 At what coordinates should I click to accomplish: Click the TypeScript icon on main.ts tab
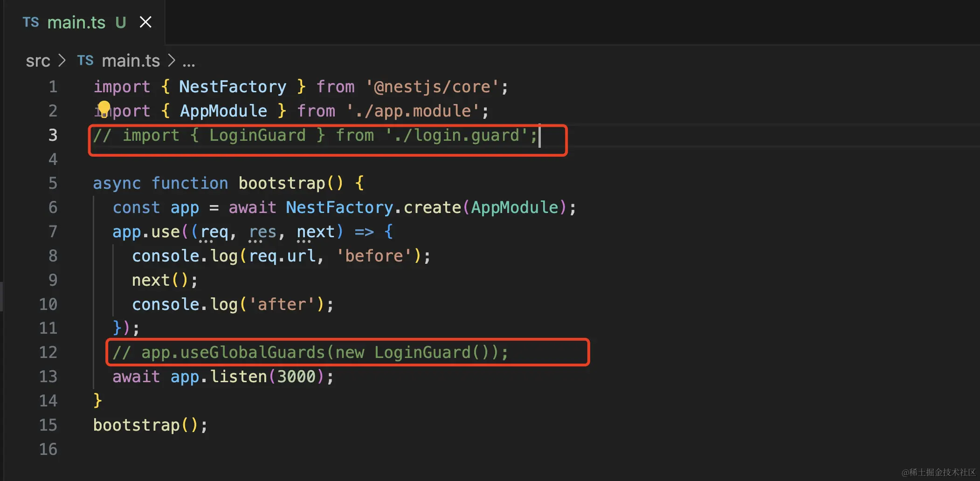pos(31,22)
